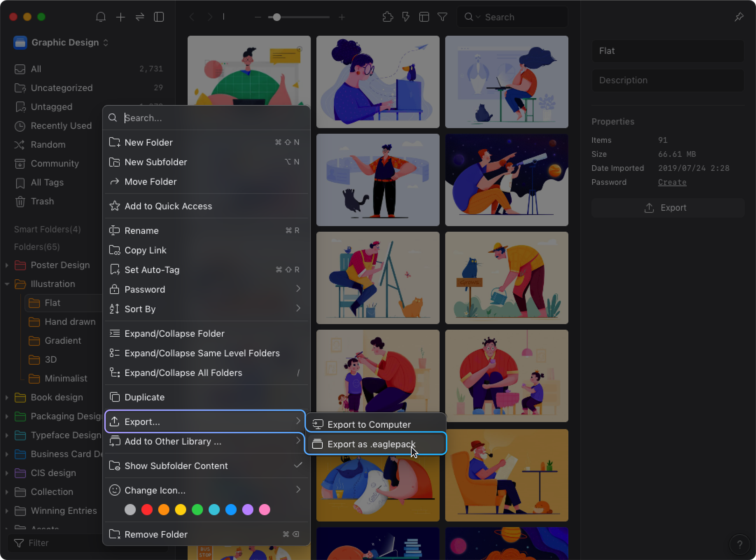
Task: Click the lightning bolt quick action icon
Action: (x=405, y=16)
